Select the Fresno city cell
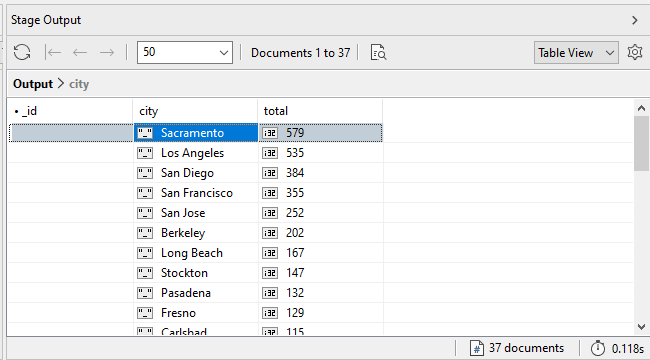The image size is (650, 360). (x=196, y=313)
